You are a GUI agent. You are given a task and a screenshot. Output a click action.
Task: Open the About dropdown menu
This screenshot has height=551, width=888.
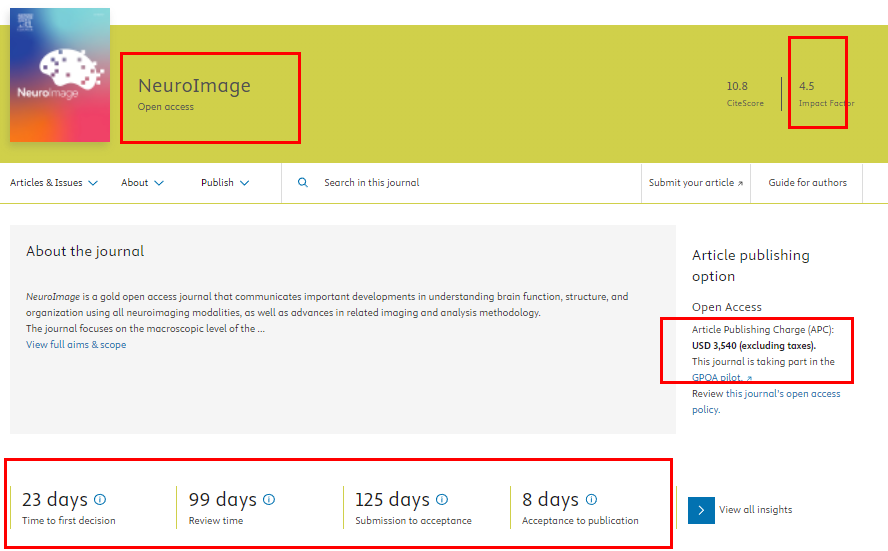click(x=142, y=183)
